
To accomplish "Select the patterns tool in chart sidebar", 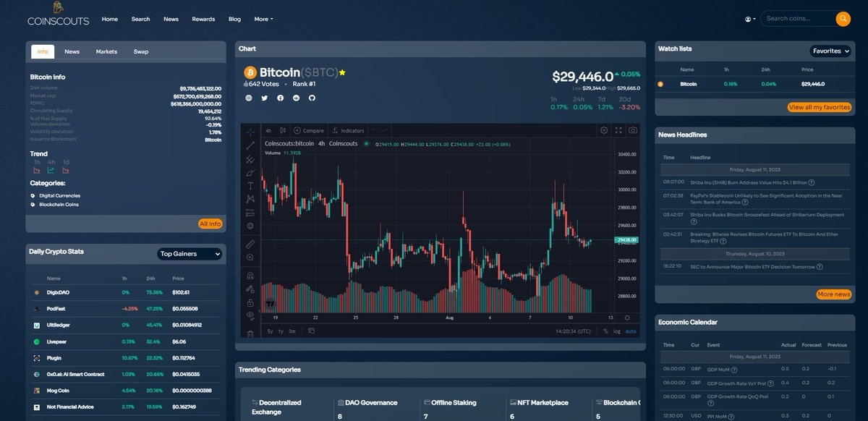I will (x=250, y=199).
